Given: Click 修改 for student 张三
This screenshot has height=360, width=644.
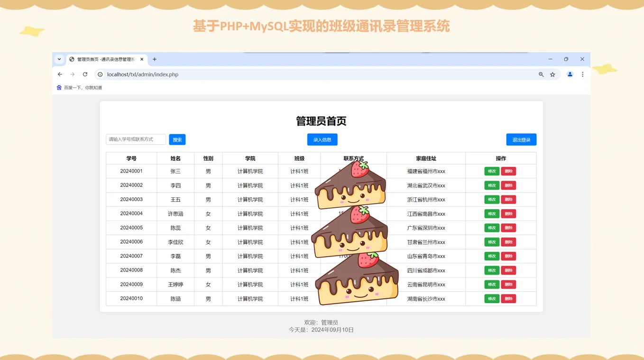Looking at the screenshot, I should [492, 171].
